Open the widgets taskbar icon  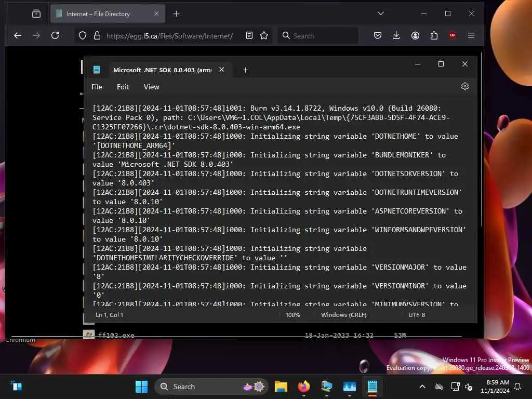coord(16,386)
